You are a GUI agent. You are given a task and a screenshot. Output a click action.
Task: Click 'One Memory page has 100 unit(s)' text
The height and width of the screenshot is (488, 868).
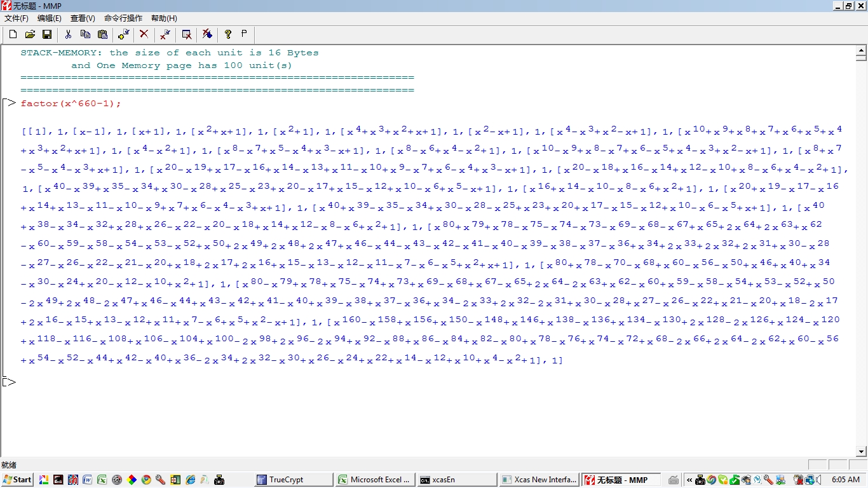[x=194, y=65]
